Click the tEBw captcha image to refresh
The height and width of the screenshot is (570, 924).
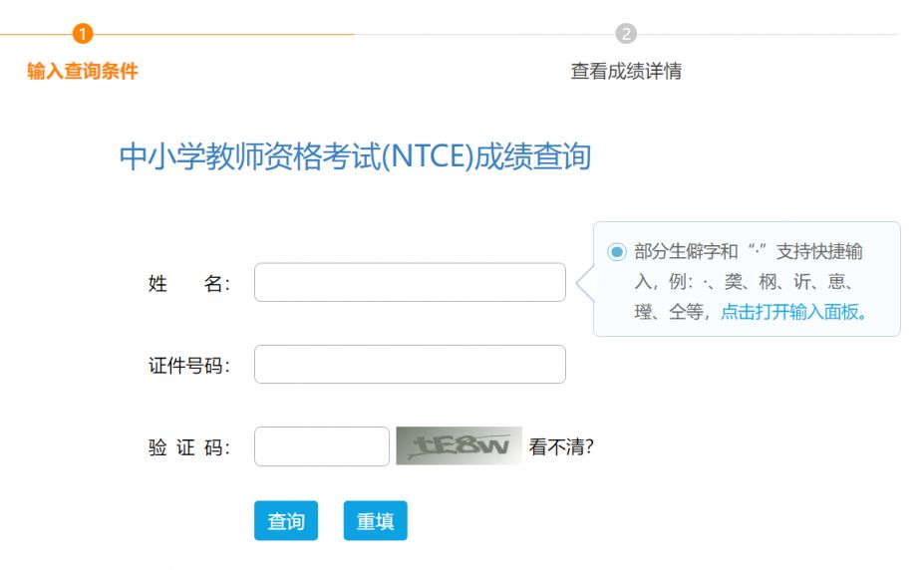coord(459,445)
